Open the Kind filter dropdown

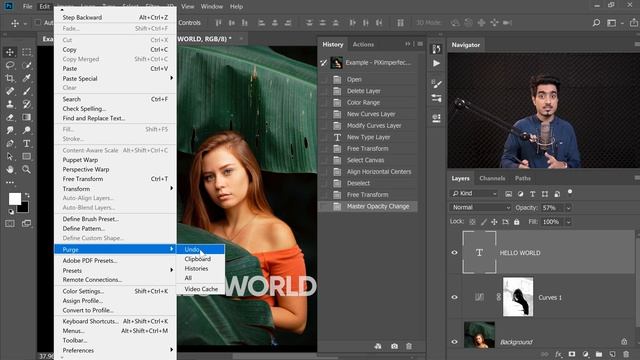point(474,193)
